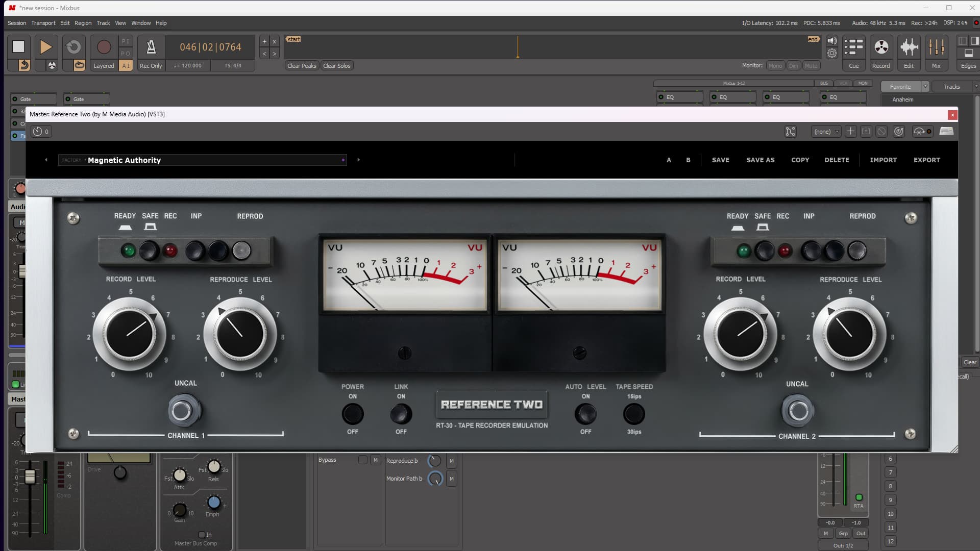This screenshot has height=551, width=980.
Task: Open the plugin CPU/DSP meter icon
Action: [922, 132]
